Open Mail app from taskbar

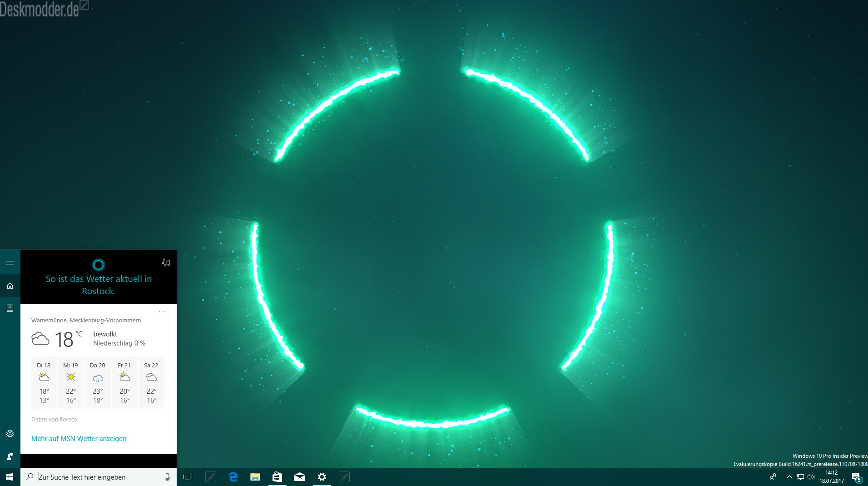tap(300, 477)
